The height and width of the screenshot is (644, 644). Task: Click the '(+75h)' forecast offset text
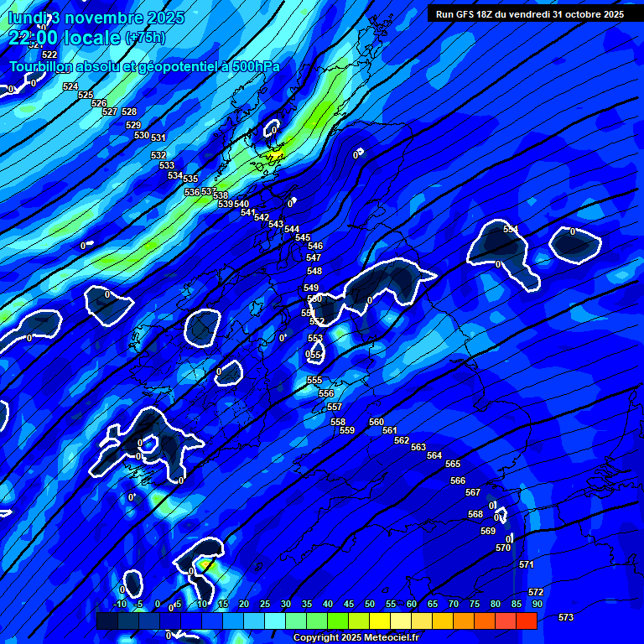(145, 38)
